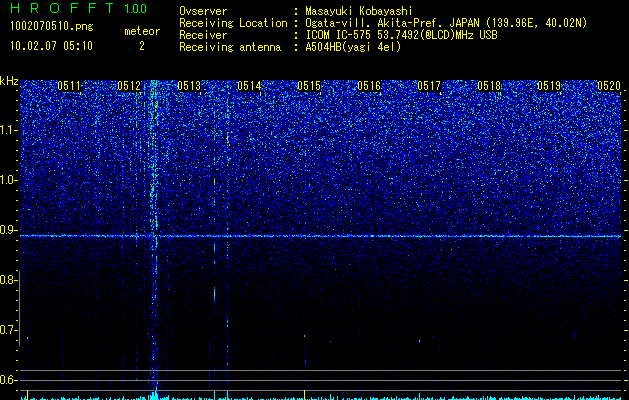Click the 0.7 kHz axis label
This screenshot has height=400, width=629.
tap(9, 330)
